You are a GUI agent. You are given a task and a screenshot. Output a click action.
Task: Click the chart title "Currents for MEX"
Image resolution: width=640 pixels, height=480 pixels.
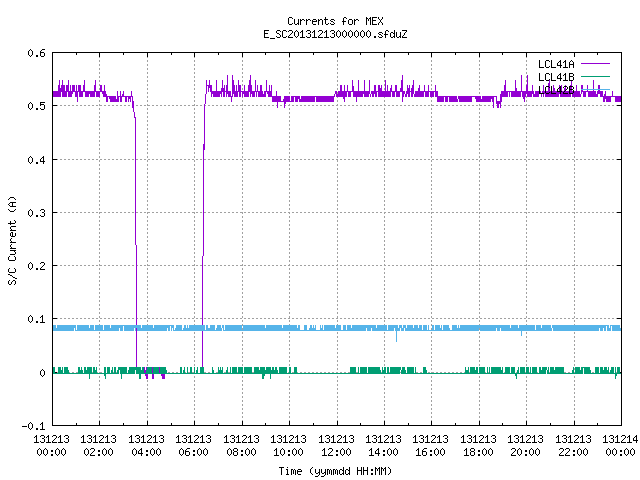[335, 21]
